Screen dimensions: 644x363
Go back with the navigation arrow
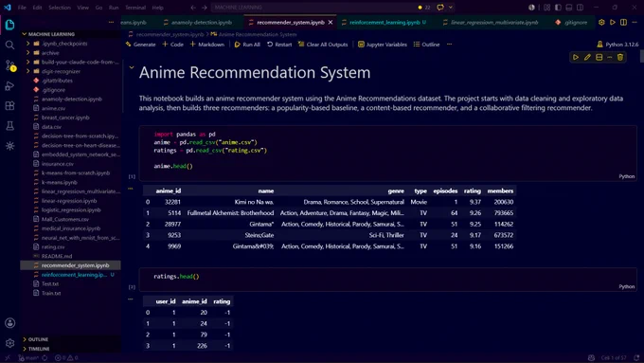click(193, 8)
